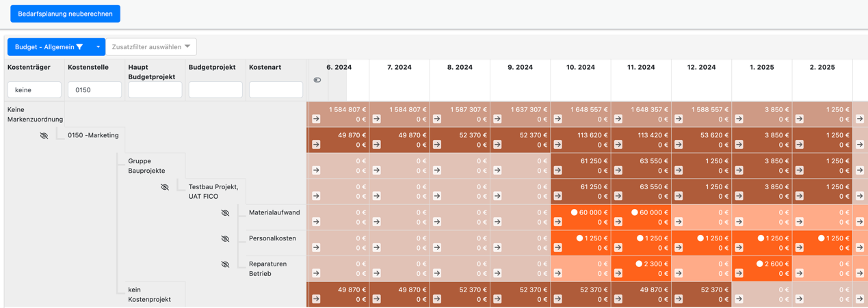Click Bedarfsplanung neuberechnen button
The height and width of the screenshot is (308, 868).
click(65, 14)
